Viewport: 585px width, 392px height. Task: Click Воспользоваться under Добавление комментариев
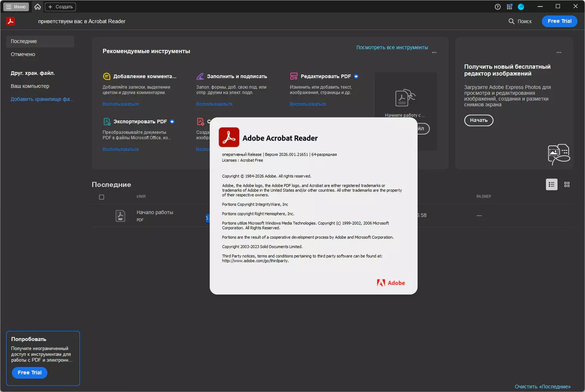(121, 104)
